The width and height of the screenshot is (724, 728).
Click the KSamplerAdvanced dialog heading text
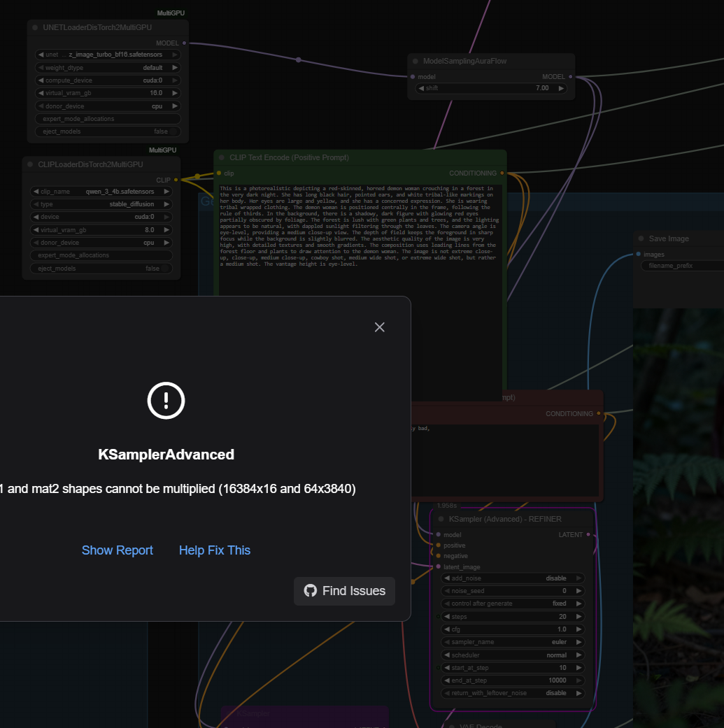(x=166, y=455)
